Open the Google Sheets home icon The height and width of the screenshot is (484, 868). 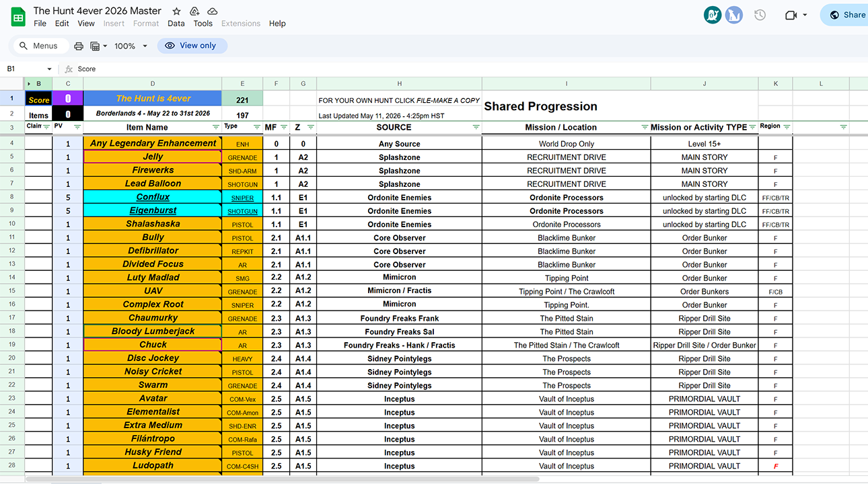[18, 17]
